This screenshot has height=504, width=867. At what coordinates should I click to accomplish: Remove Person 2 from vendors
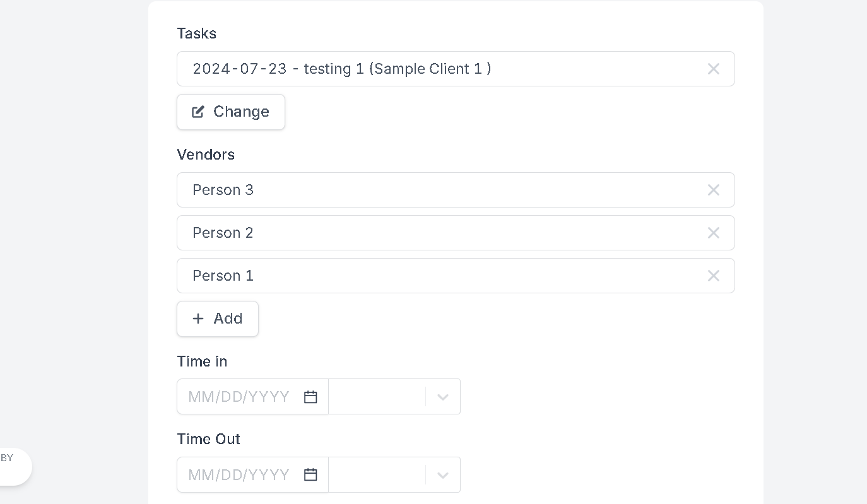pos(713,233)
